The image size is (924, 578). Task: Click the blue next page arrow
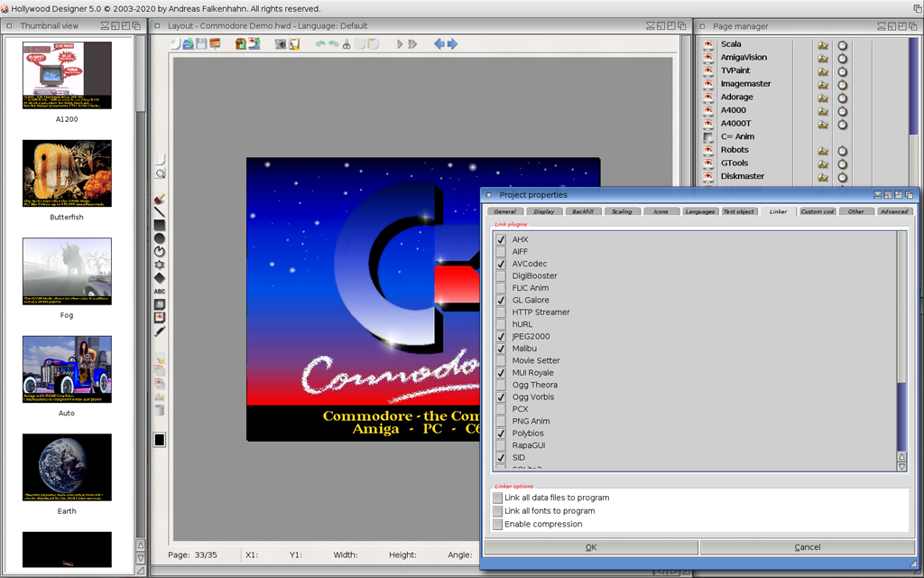click(x=452, y=43)
